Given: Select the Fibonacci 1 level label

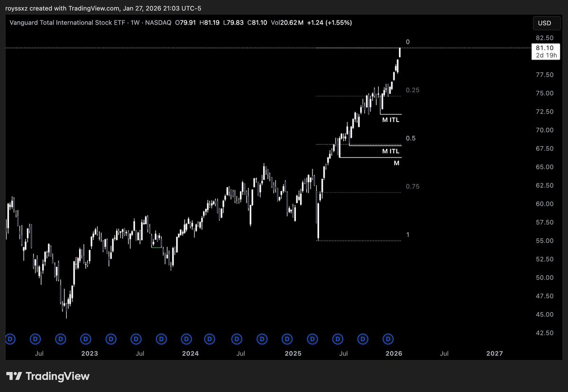Looking at the screenshot, I should [x=408, y=235].
